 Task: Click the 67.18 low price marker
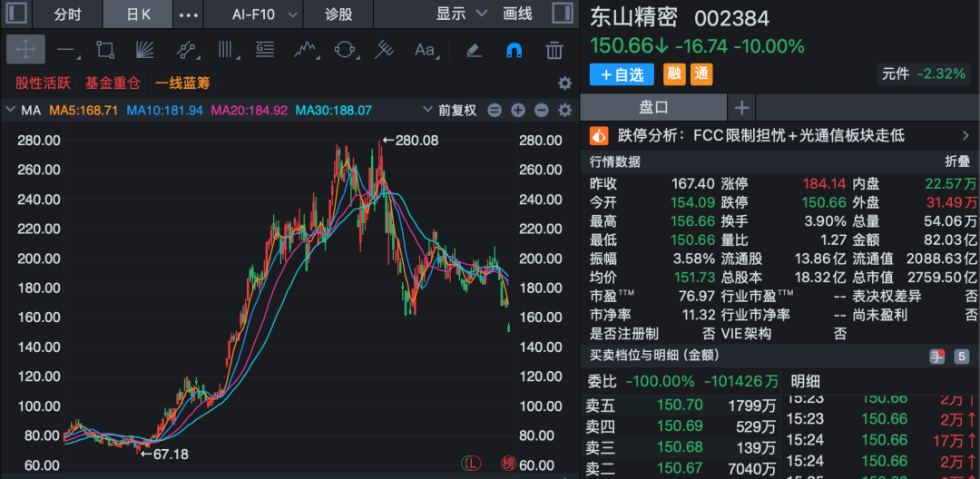(164, 454)
